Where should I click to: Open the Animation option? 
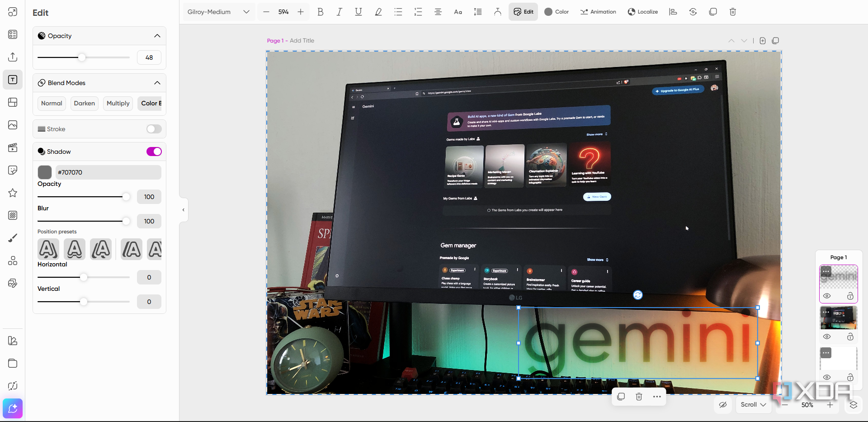(x=598, y=12)
